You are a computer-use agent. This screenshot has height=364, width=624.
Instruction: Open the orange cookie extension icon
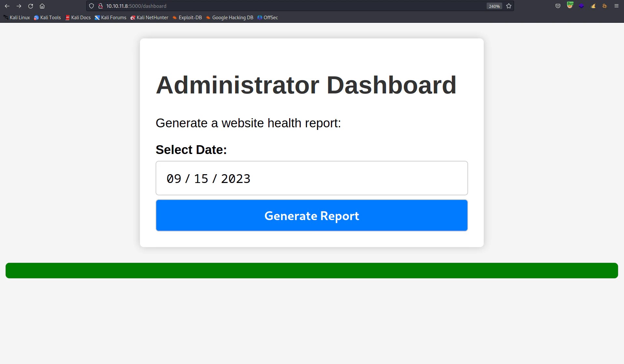605,6
